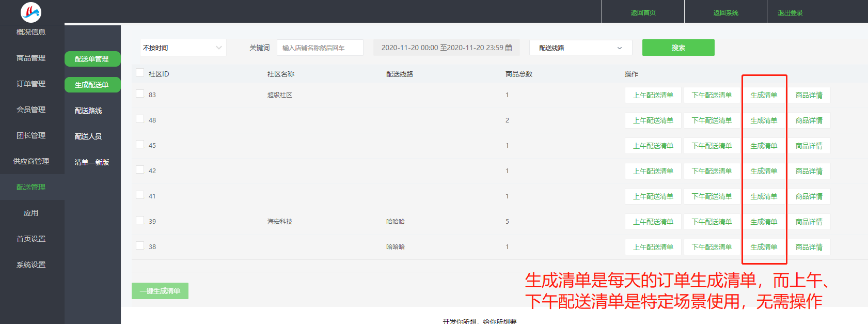Go to 返回首页 in top bar

[x=643, y=12]
